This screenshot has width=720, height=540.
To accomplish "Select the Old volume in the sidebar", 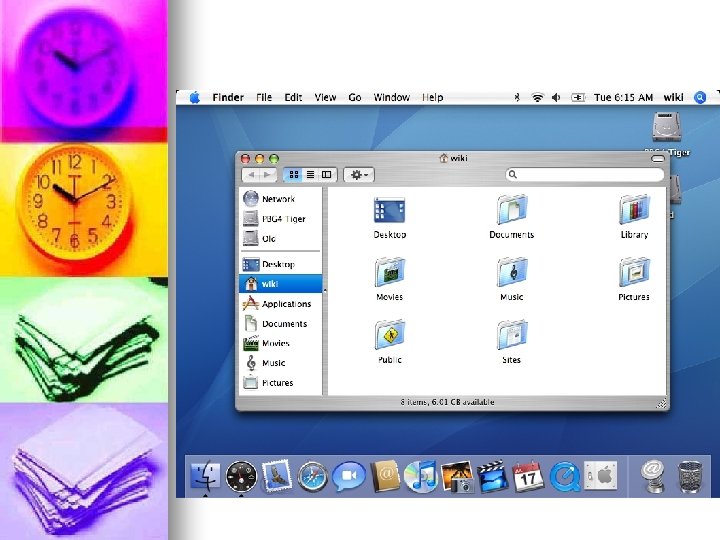I will click(281, 238).
